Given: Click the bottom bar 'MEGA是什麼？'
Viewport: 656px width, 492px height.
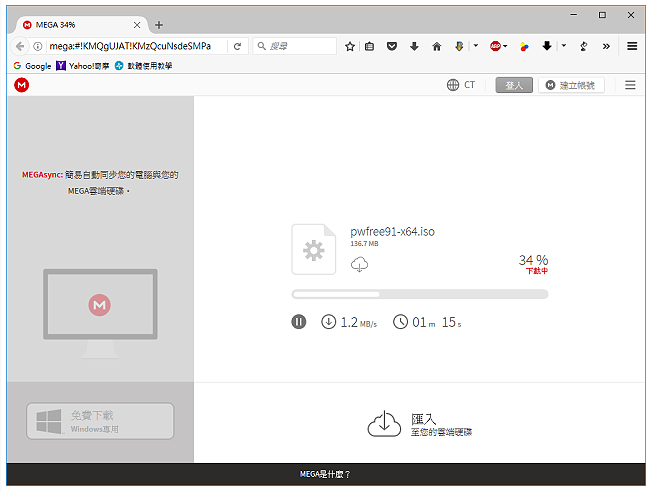Looking at the screenshot, I should 325,474.
